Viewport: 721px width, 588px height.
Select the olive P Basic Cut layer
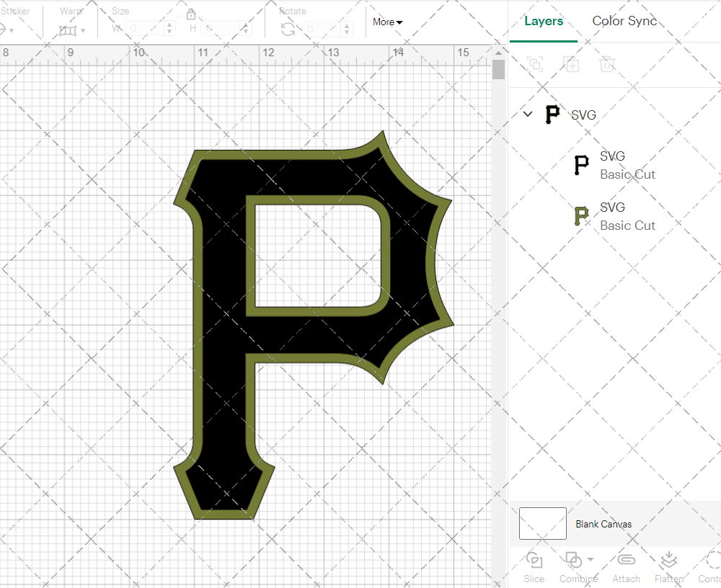click(x=614, y=216)
